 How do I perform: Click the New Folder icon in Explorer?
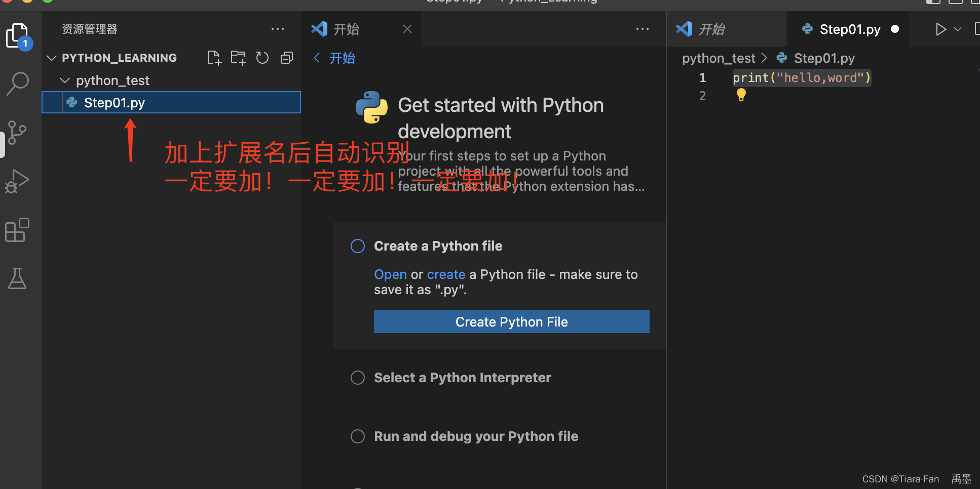238,57
